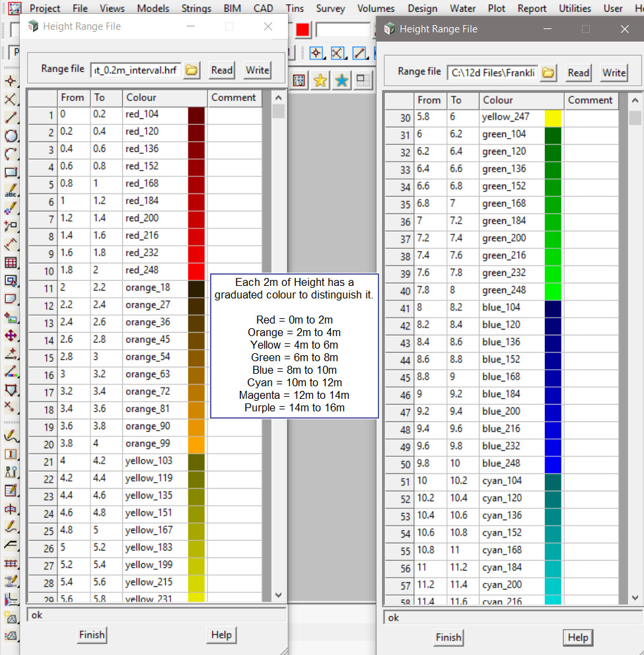The height and width of the screenshot is (655, 644).
Task: Click the right dialog Range file path field
Action: [x=492, y=73]
